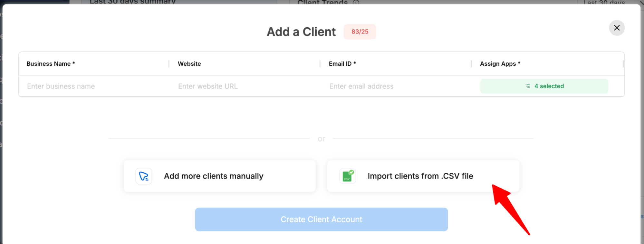Click the Create Client Account button
This screenshot has width=644, height=244.
click(x=321, y=219)
